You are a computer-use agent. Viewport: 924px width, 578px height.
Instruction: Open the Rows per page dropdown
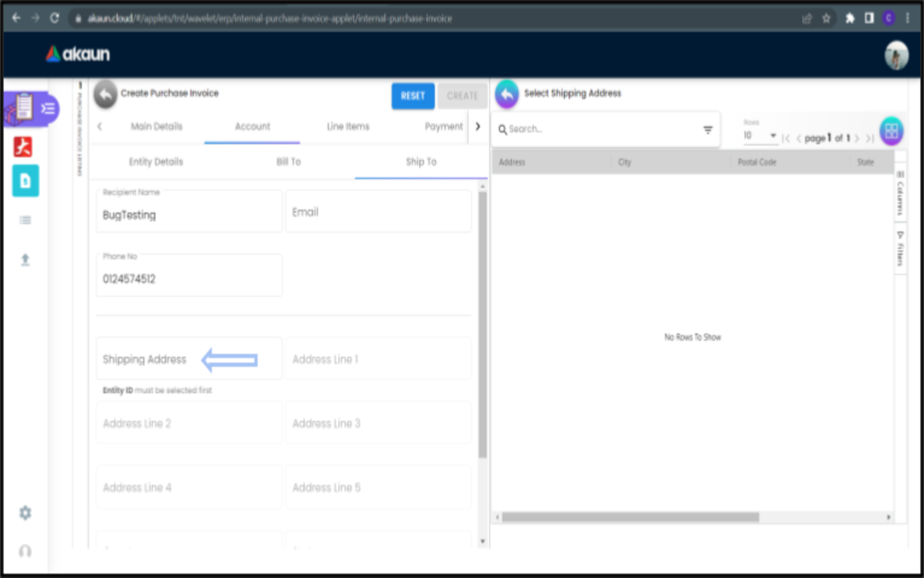[760, 136]
